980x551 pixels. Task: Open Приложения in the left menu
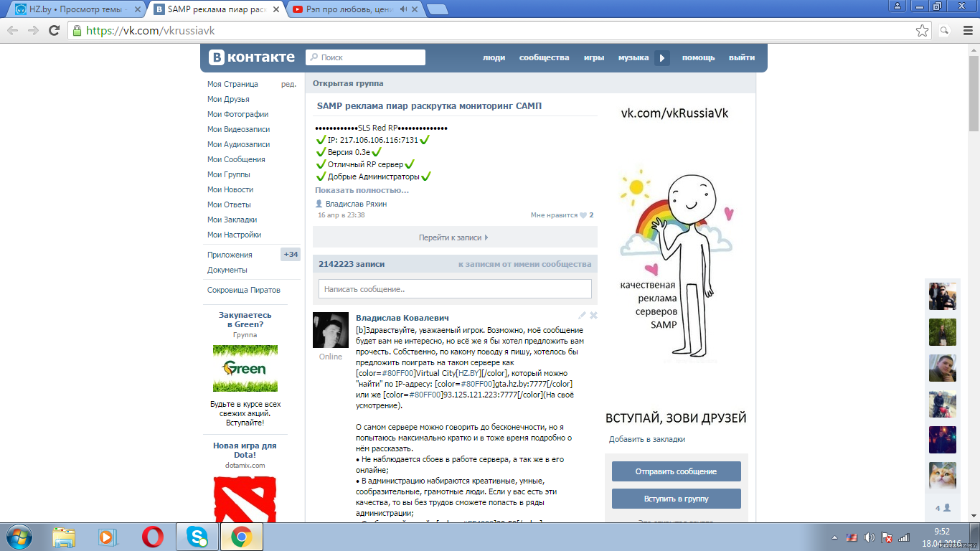230,255
